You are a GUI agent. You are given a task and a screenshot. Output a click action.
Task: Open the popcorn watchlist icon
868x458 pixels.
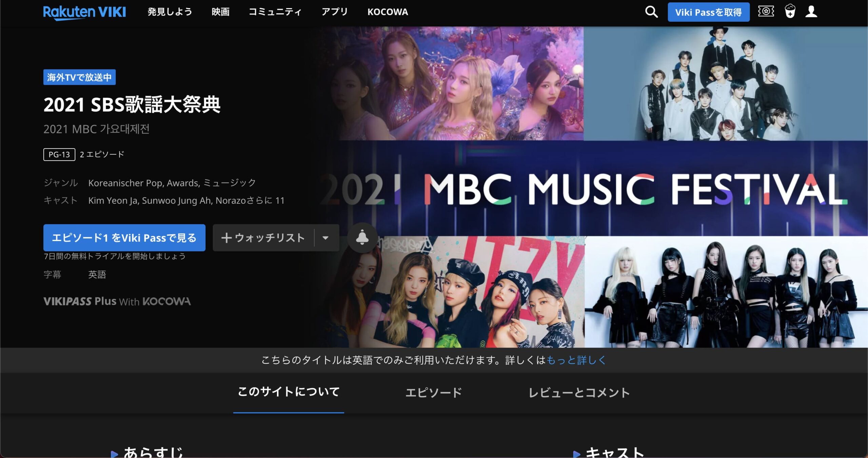coord(790,11)
